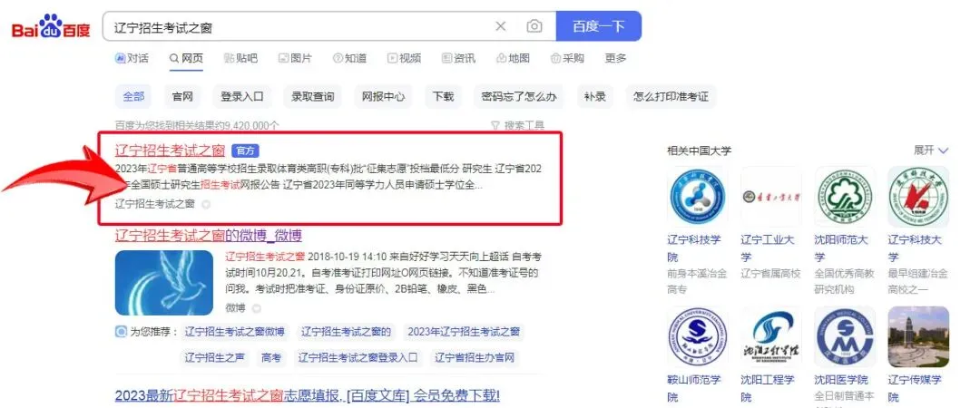The image size is (980, 408).
Task: Open the 沈阳工程学院 text link
Action: point(768,388)
